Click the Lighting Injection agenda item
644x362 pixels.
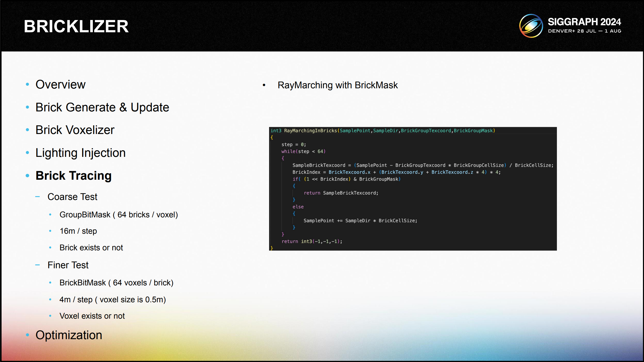[x=81, y=153]
